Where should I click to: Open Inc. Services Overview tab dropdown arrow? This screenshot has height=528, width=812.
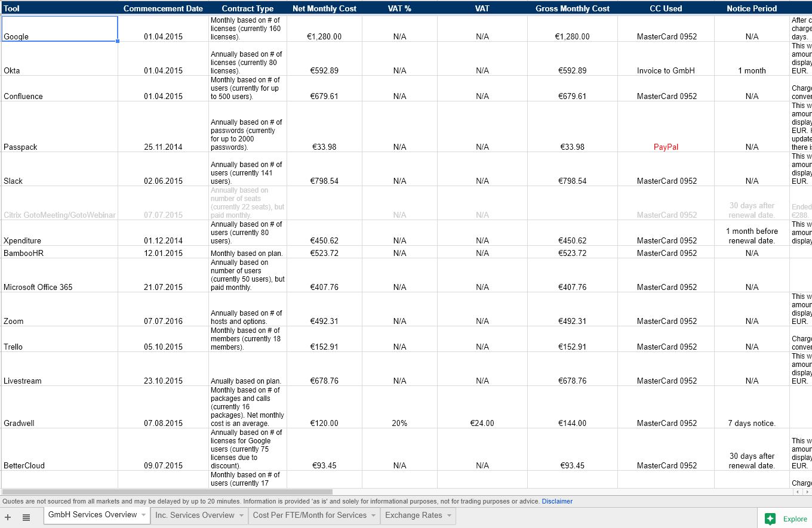(241, 515)
